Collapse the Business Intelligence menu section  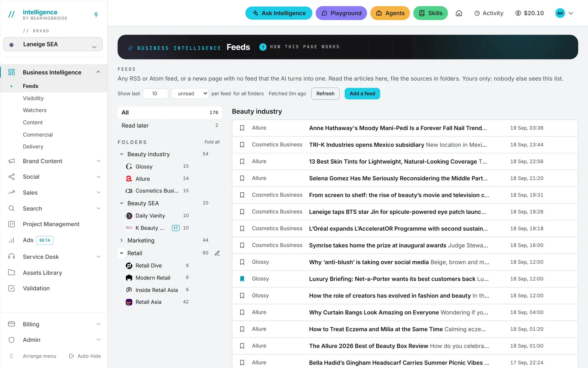[x=98, y=72]
